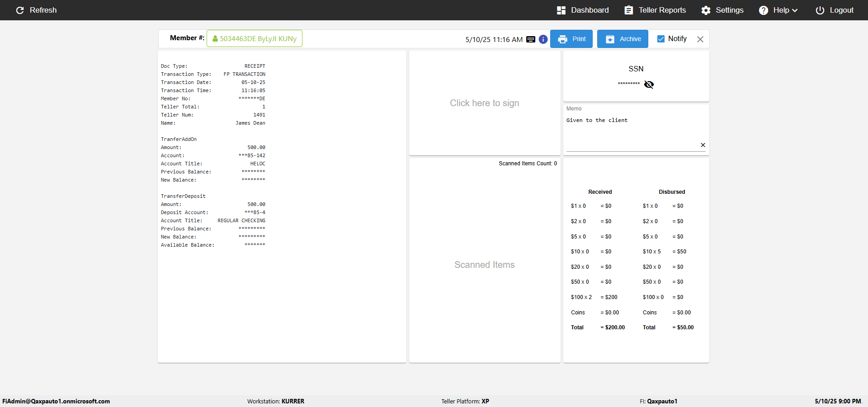The width and height of the screenshot is (868, 407).
Task: Click the Archive box icon
Action: pyautogui.click(x=610, y=39)
